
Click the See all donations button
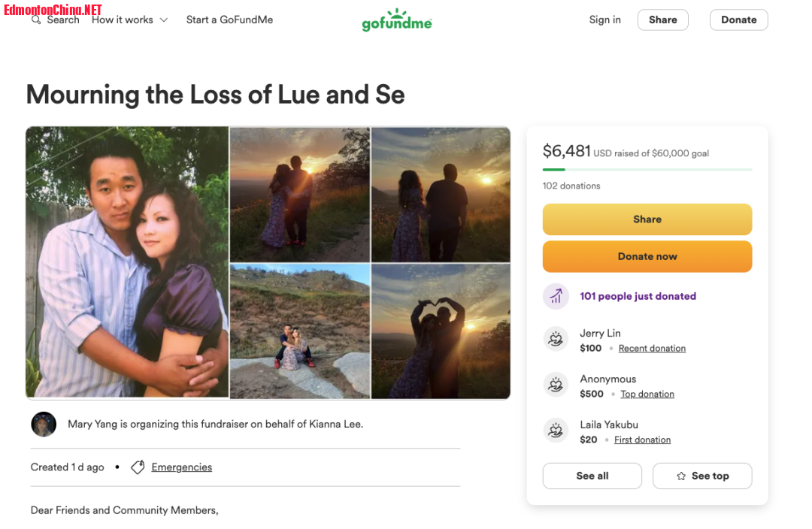coord(592,476)
